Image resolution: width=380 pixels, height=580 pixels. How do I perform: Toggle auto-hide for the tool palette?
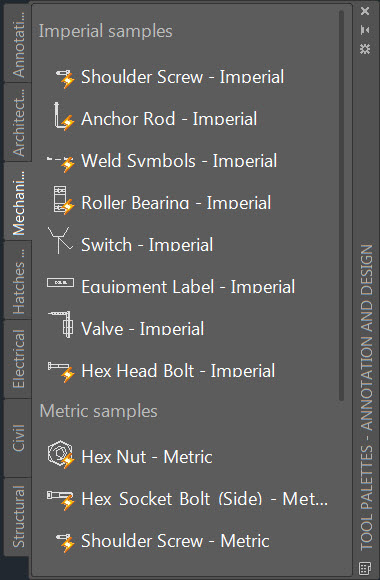(x=365, y=30)
